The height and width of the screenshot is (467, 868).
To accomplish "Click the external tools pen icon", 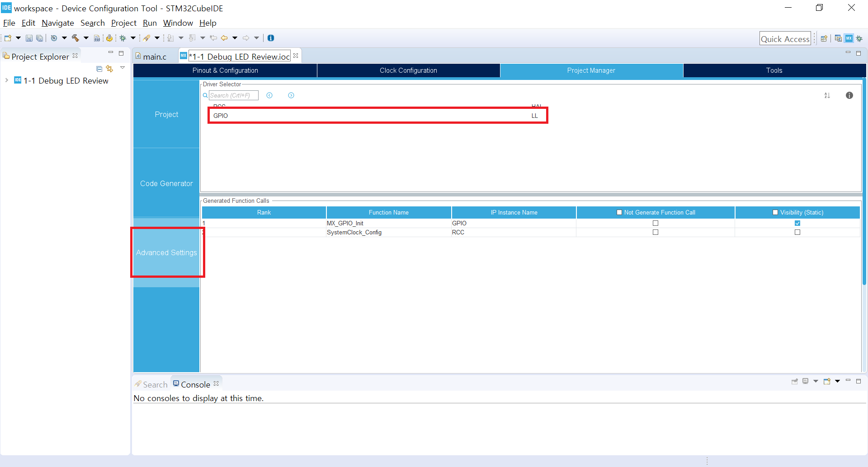I will (x=147, y=38).
